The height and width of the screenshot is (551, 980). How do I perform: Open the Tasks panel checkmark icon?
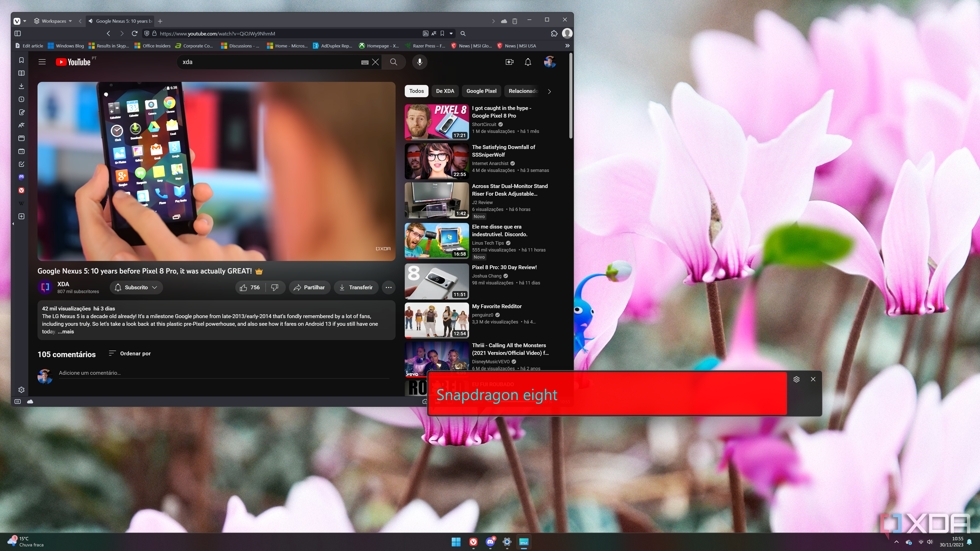pyautogui.click(x=21, y=164)
